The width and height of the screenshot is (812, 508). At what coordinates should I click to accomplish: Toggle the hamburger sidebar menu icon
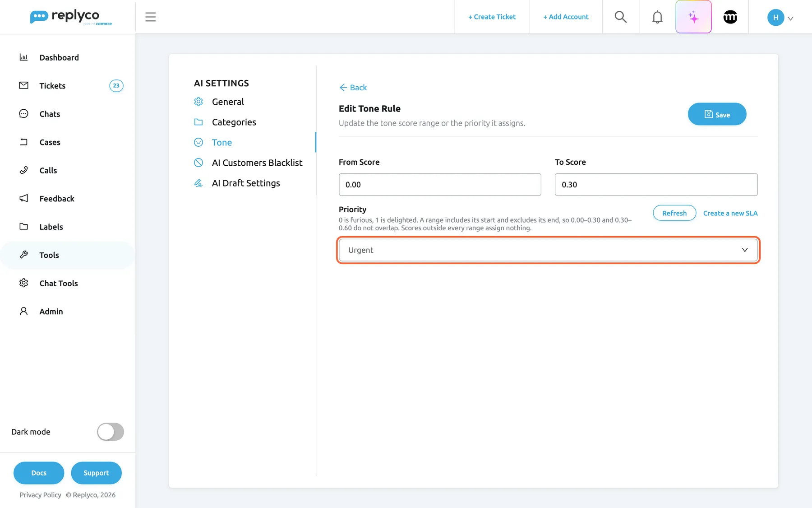[x=151, y=17]
